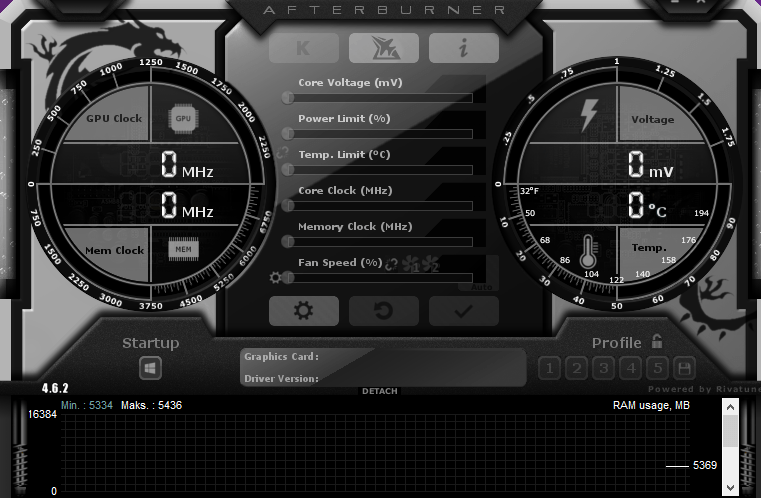Select fan 2 icon
761x498 pixels.
(x=430, y=264)
